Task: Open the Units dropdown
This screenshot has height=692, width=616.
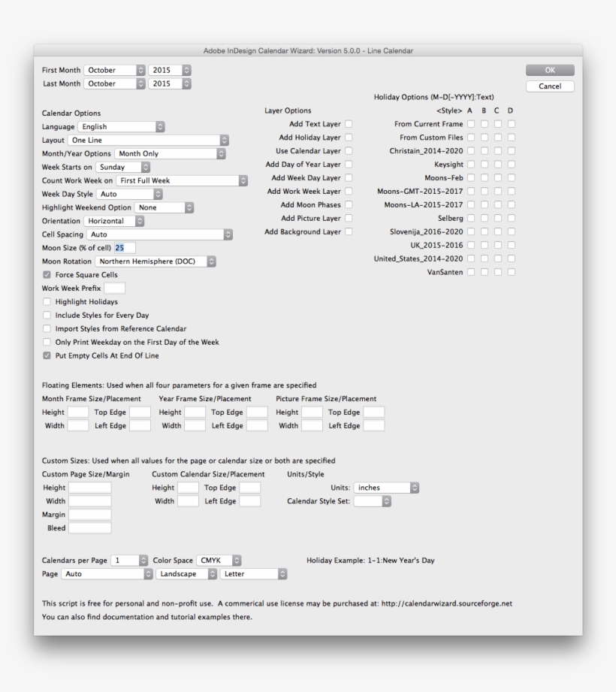Action: point(387,487)
